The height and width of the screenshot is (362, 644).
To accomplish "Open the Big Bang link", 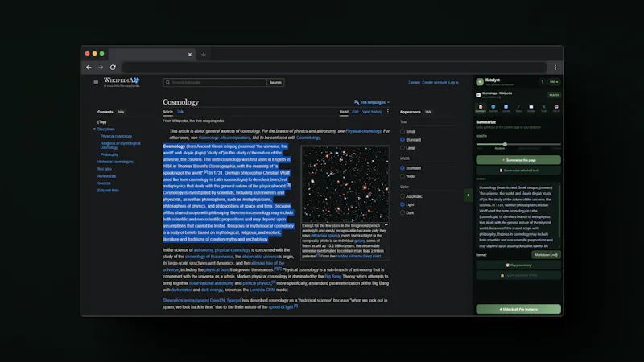I will pyautogui.click(x=332, y=276).
